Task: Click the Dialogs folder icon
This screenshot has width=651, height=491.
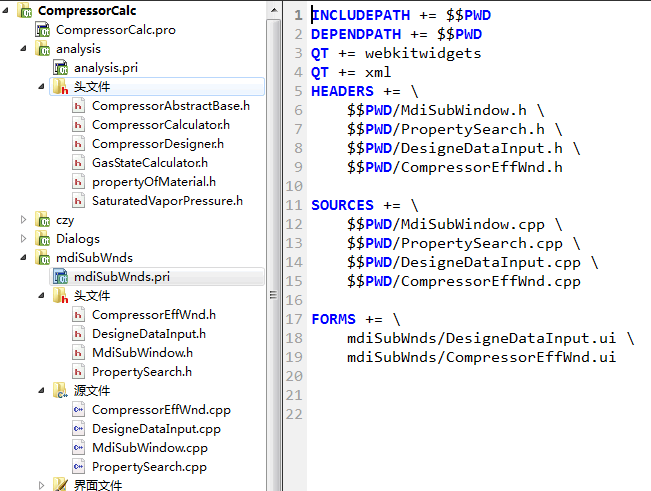Action: click(x=42, y=239)
